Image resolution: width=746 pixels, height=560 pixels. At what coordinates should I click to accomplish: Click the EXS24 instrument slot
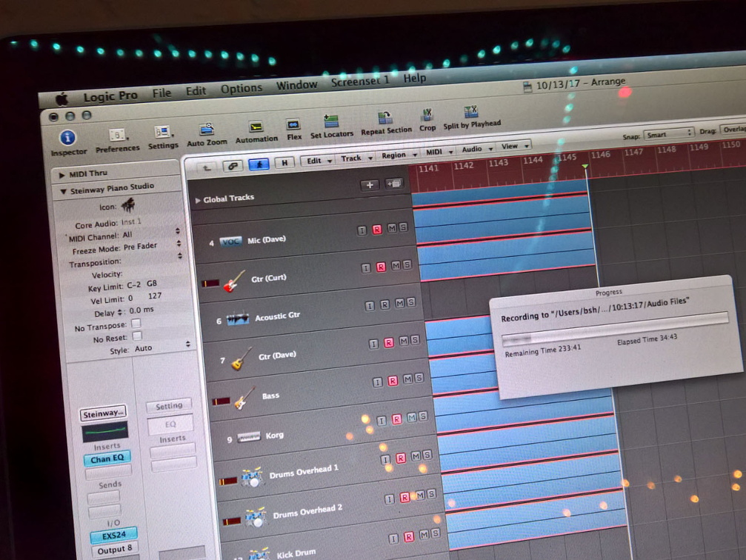click(113, 534)
